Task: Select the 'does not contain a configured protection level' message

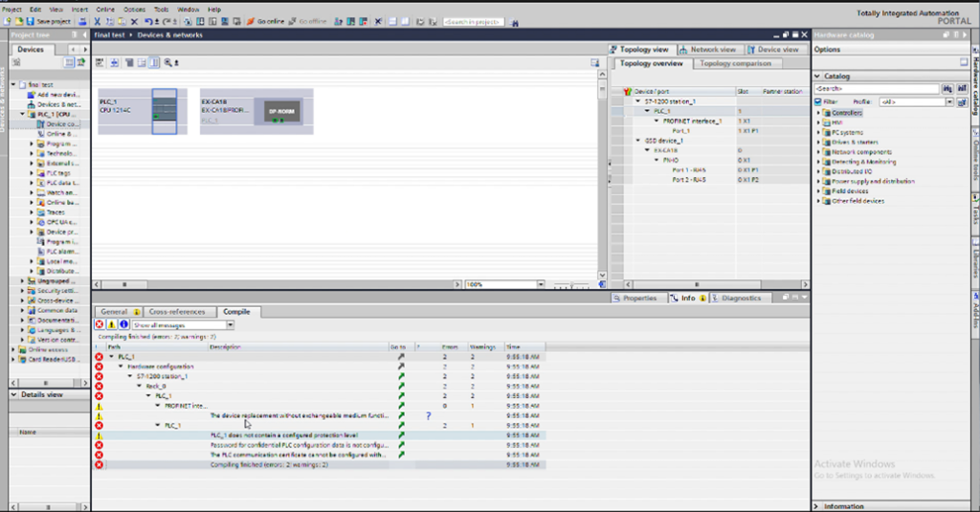Action: pyautogui.click(x=284, y=435)
